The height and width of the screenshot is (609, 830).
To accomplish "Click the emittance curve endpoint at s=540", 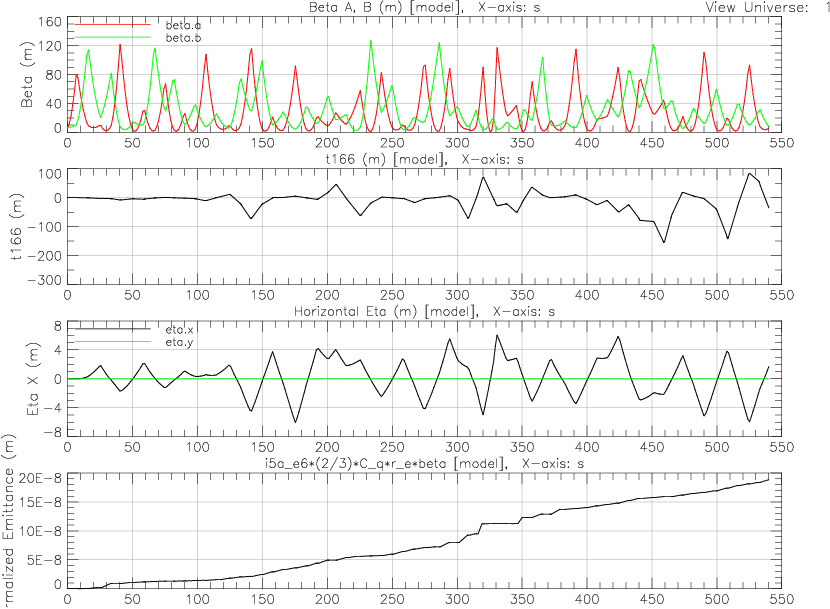I will click(x=768, y=480).
